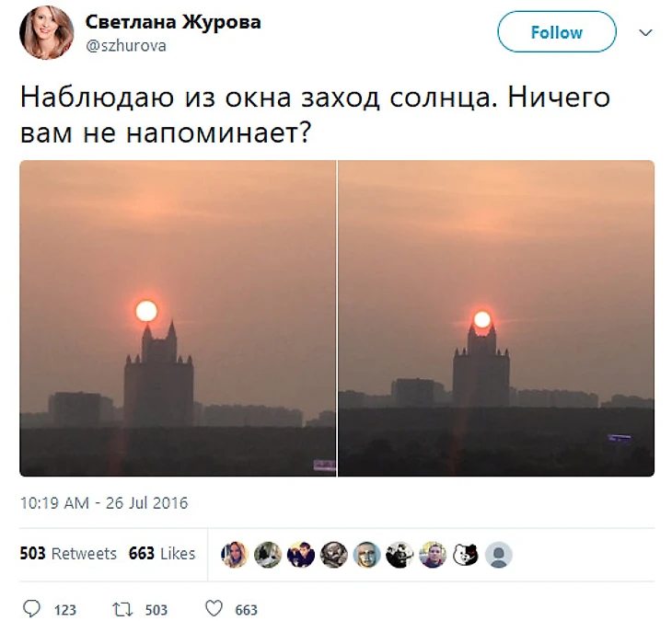
Task: Click the retweet arrows icon
Action: point(122,609)
